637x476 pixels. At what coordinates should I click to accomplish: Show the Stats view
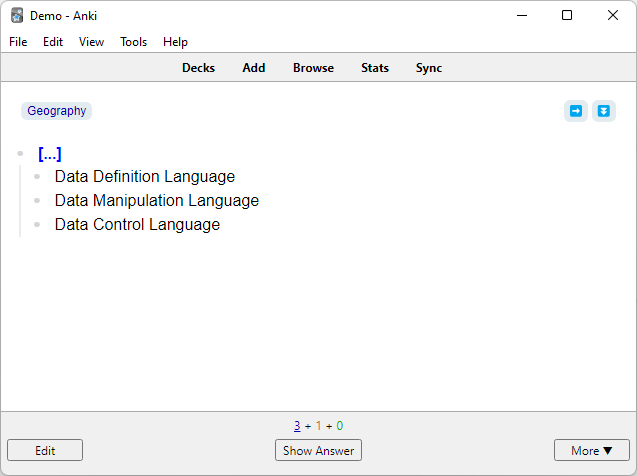(375, 68)
